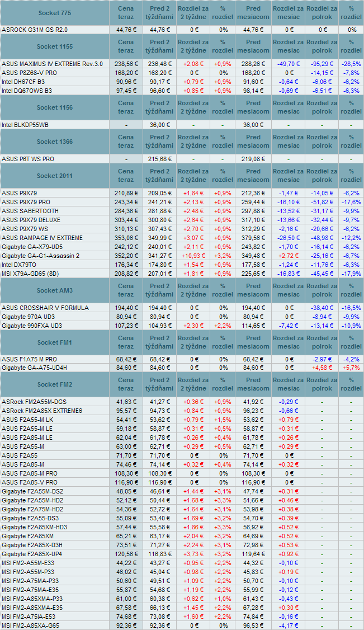Click the Socket FM1 section header

[55, 343]
